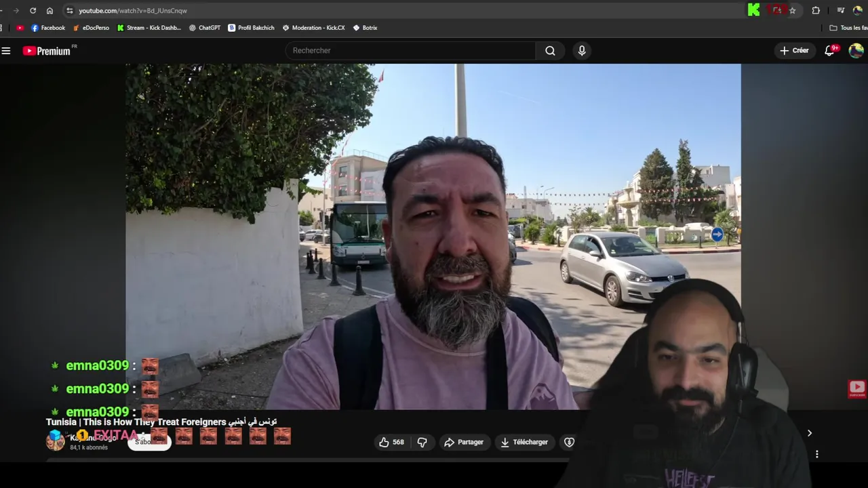Open the YouTube hamburger guide menu
The image size is (868, 488).
[6, 50]
